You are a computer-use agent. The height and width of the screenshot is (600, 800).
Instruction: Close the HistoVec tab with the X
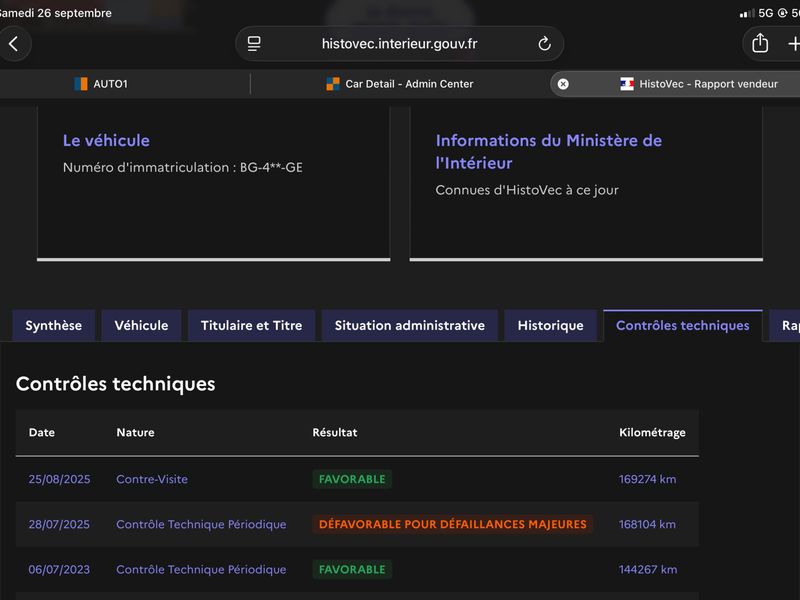[563, 84]
